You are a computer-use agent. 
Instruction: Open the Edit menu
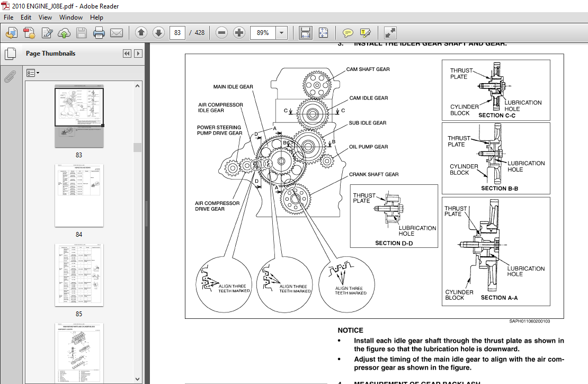pyautogui.click(x=26, y=17)
